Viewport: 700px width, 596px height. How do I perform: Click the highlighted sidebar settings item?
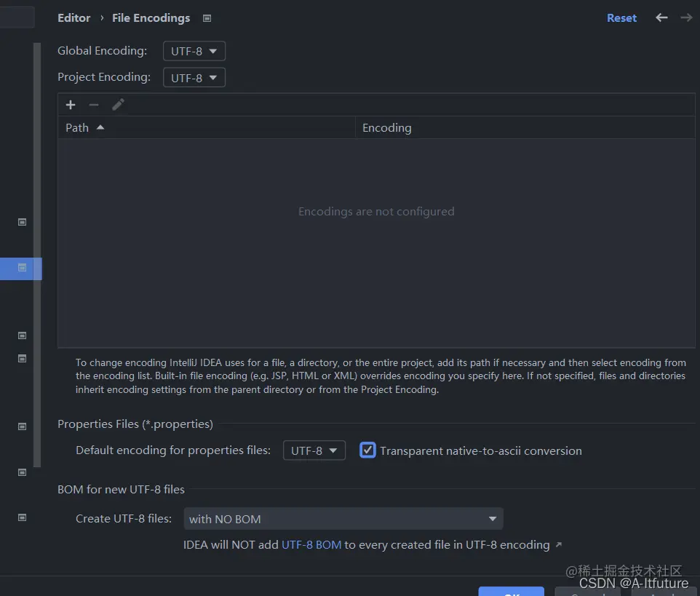tap(20, 269)
